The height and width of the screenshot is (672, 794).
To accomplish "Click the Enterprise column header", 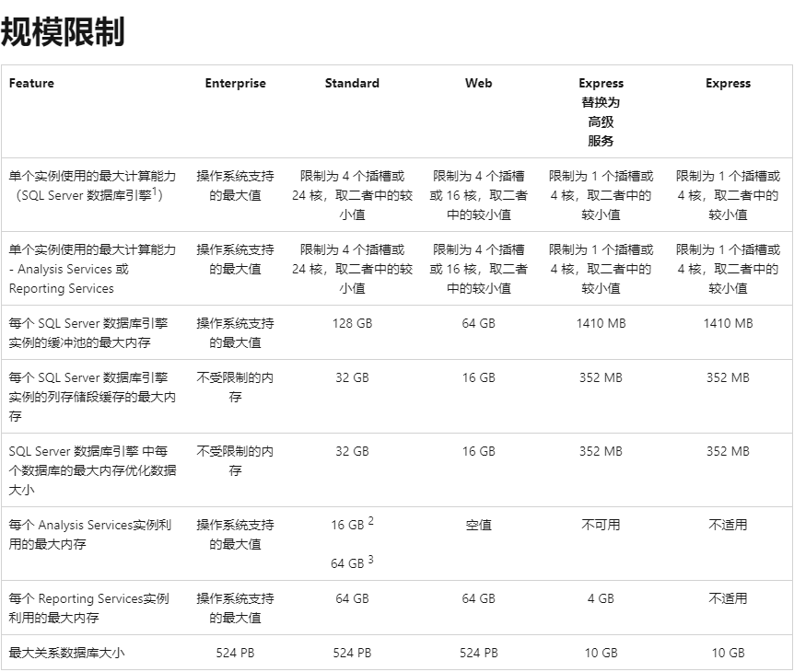I will coord(235,83).
